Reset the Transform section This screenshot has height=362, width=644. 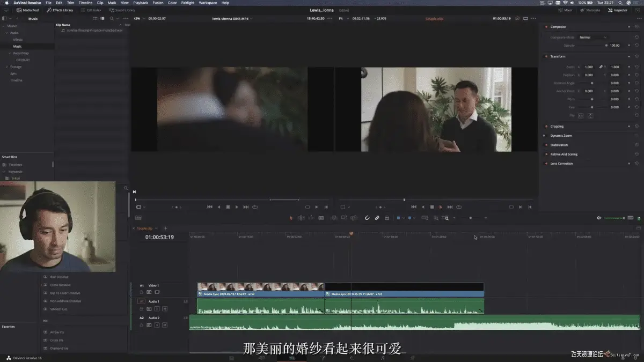pos(636,56)
